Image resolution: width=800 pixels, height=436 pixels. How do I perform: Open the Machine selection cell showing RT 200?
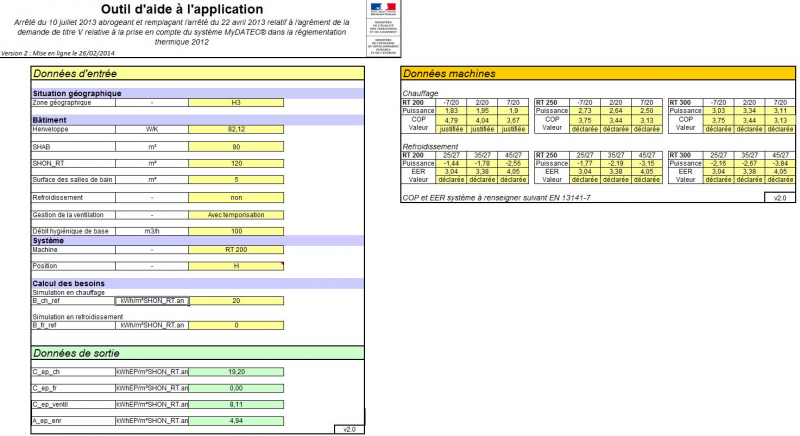pyautogui.click(x=236, y=250)
